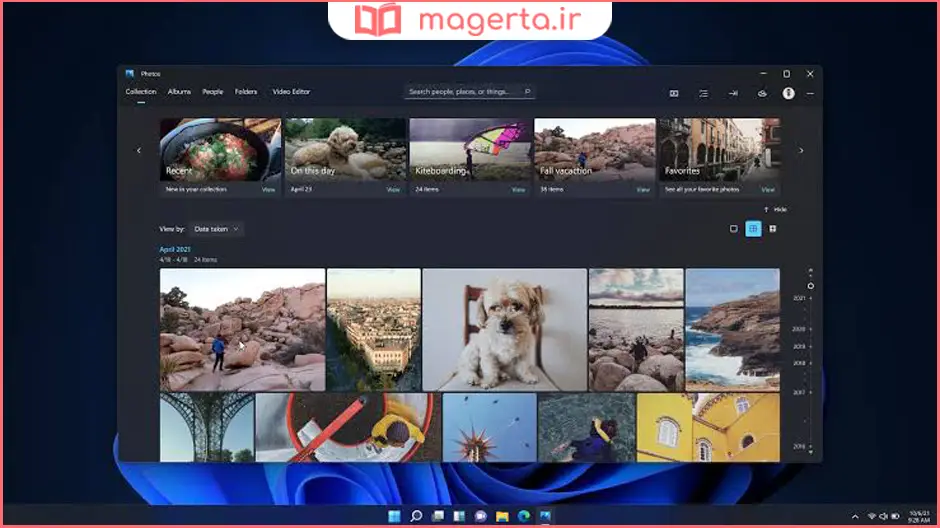Click the Import arrow toolbar icon
The width and height of the screenshot is (940, 528).
(x=733, y=93)
